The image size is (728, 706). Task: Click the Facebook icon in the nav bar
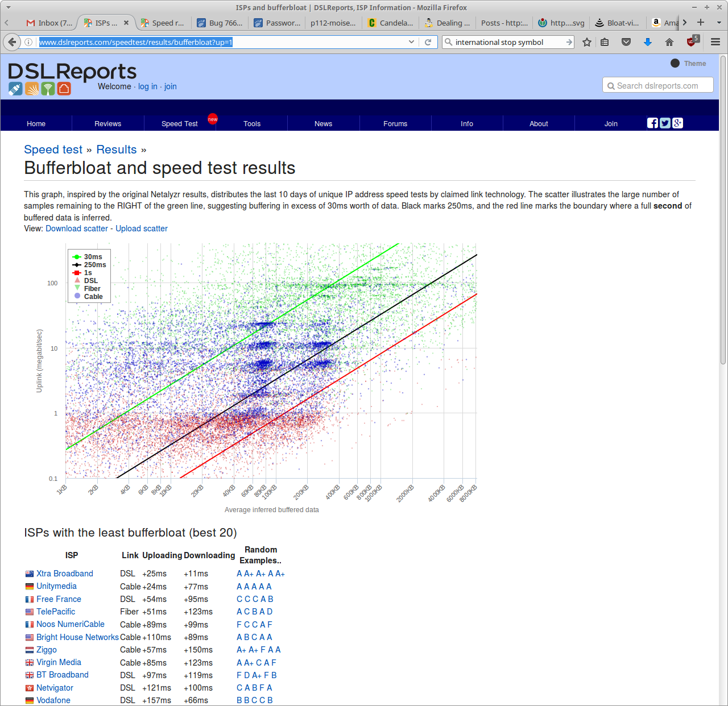(x=652, y=123)
